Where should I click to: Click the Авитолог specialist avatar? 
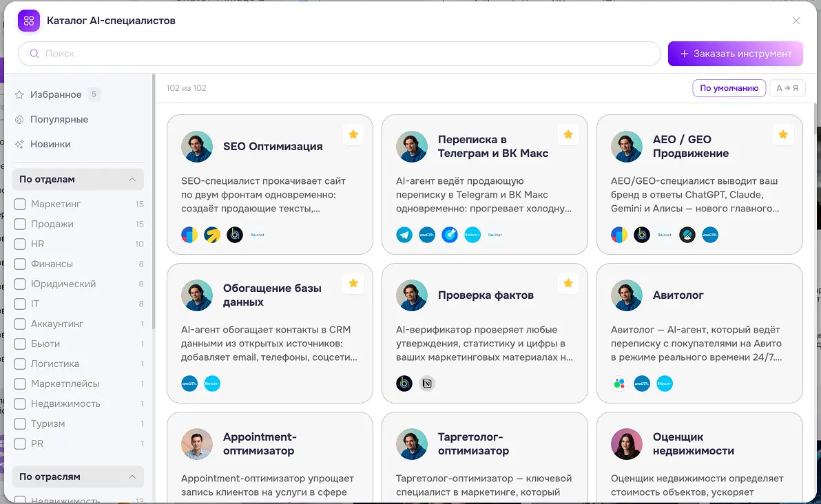(x=627, y=295)
